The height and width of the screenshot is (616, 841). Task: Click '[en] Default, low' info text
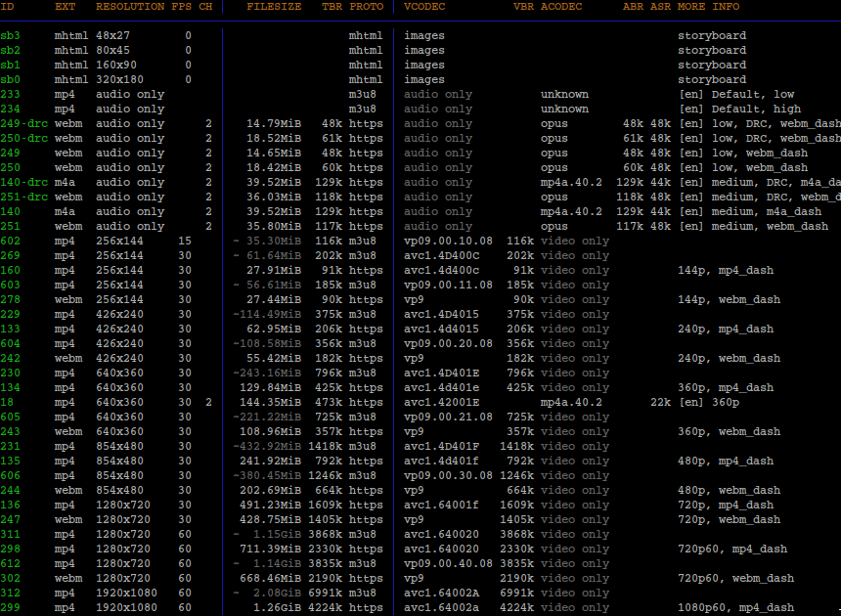(735, 94)
